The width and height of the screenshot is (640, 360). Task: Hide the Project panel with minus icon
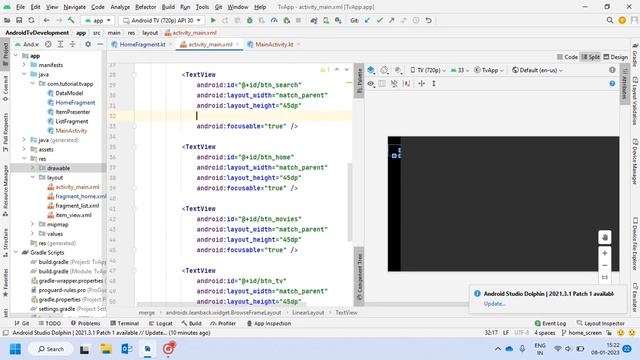coord(100,44)
